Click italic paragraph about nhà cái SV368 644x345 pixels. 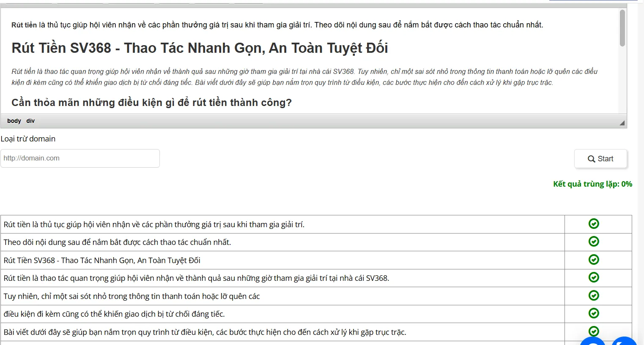[x=304, y=77]
